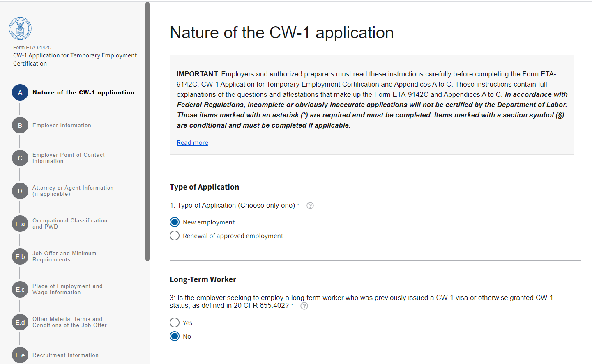Click the page title Nature of the CW-1 application
Image resolution: width=592 pixels, height=364 pixels.
pyautogui.click(x=282, y=33)
